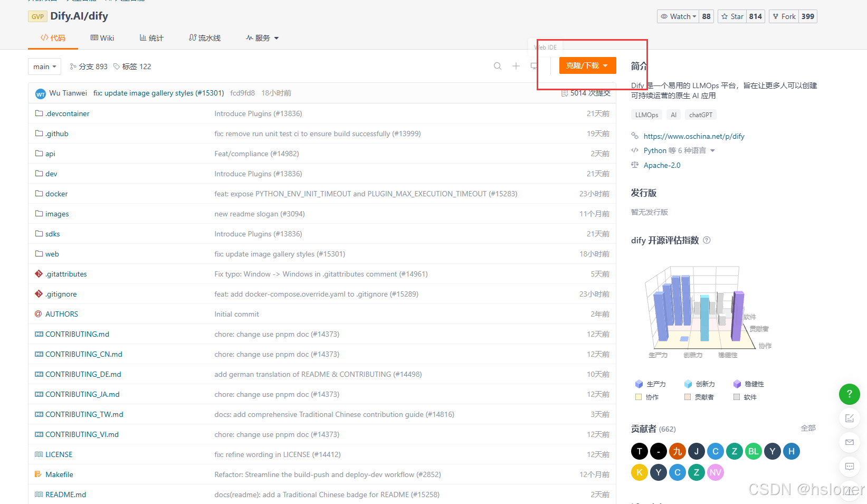
Task: Click the Watch count 88
Action: click(x=707, y=16)
